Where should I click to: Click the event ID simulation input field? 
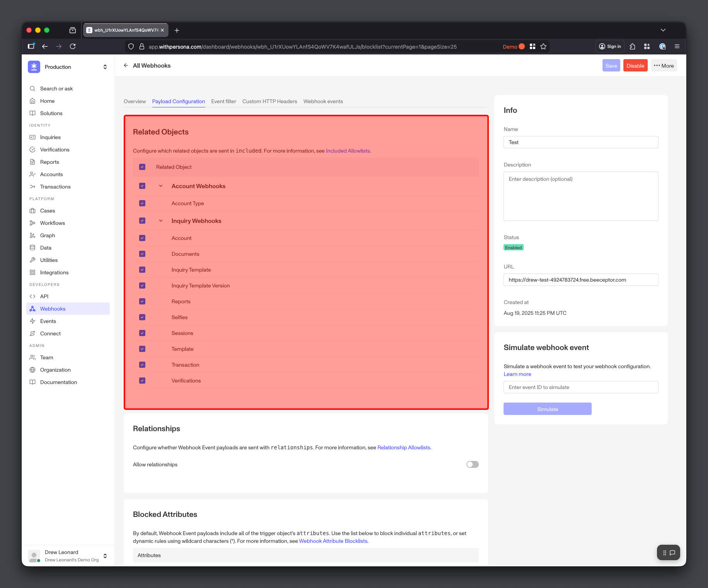click(580, 387)
